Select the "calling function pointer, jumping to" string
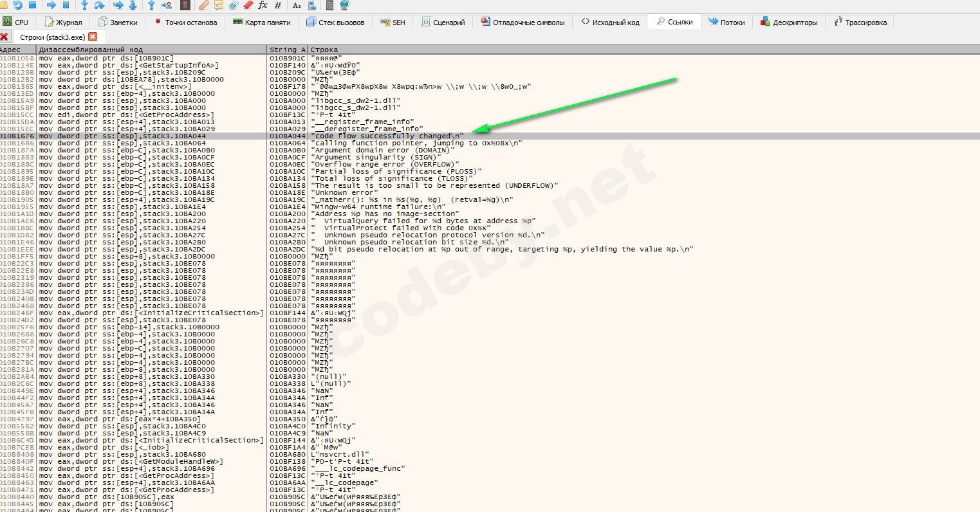This screenshot has height=512, width=980. (x=416, y=143)
